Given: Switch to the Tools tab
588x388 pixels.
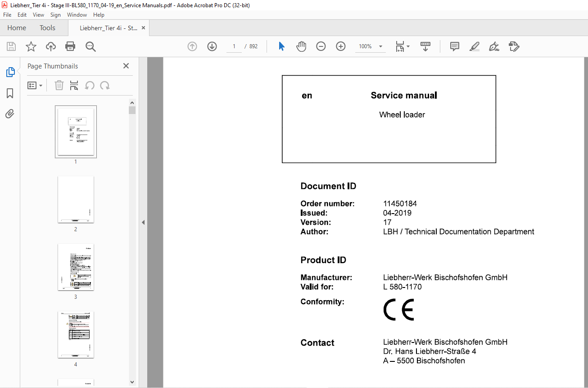Looking at the screenshot, I should click(x=47, y=28).
